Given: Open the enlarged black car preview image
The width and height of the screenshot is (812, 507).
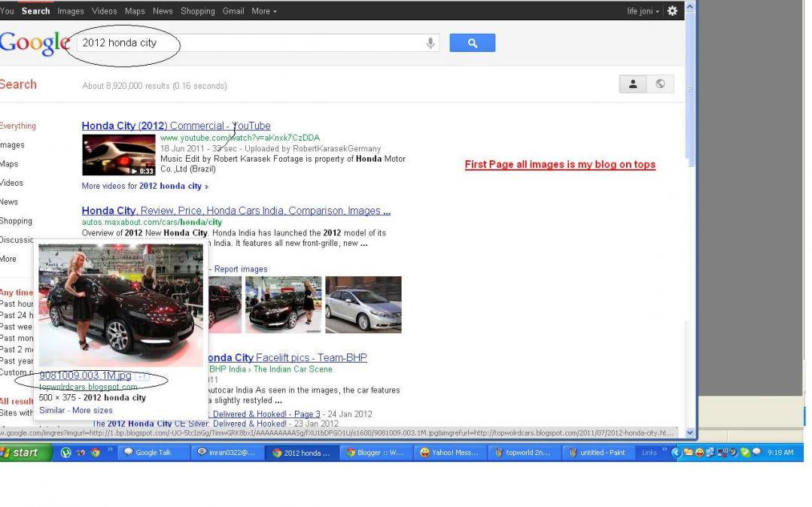Looking at the screenshot, I should (x=120, y=305).
